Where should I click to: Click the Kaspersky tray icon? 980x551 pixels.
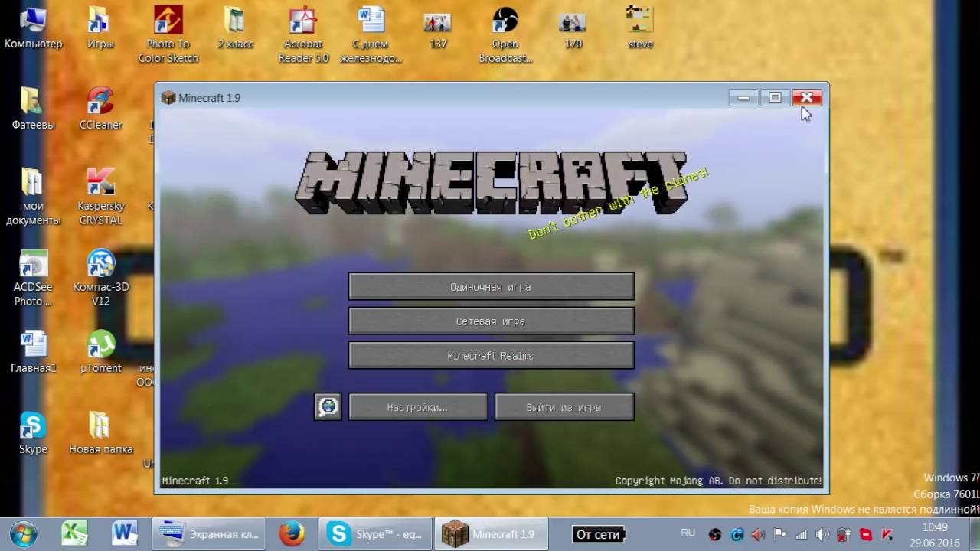[x=887, y=534]
